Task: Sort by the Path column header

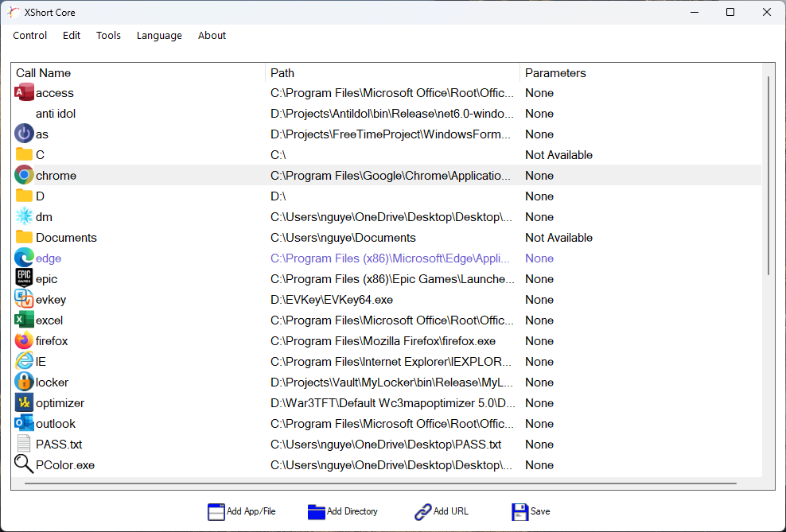Action: (393, 73)
